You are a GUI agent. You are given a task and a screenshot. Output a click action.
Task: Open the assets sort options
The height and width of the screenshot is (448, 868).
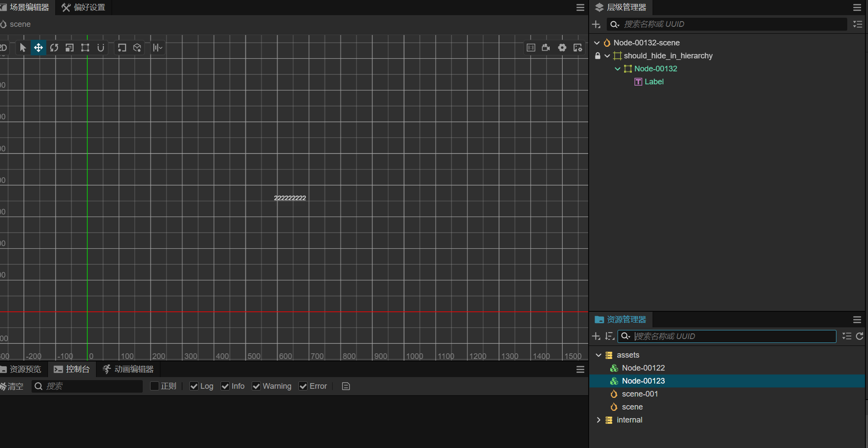coord(610,336)
